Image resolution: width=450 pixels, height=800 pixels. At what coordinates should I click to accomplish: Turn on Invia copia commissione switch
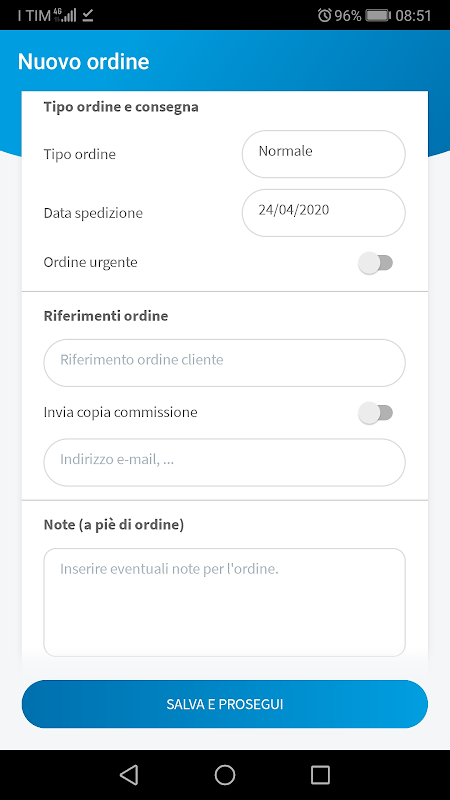[x=376, y=413]
